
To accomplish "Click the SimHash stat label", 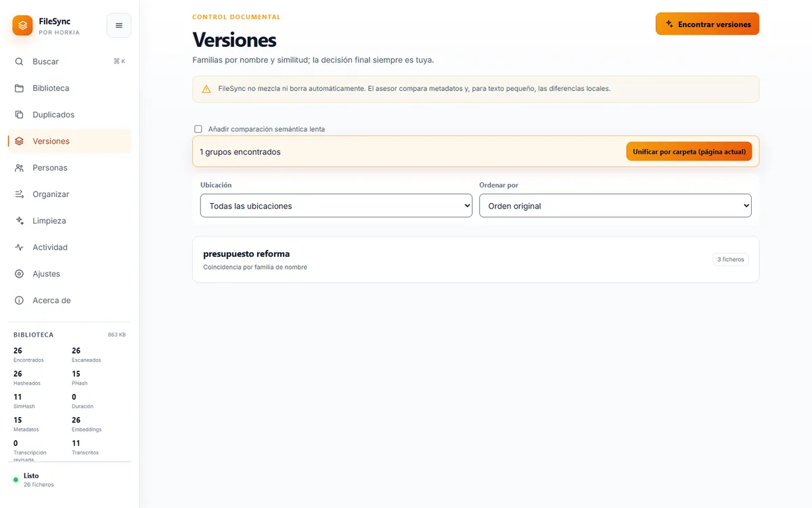I will pyautogui.click(x=24, y=406).
